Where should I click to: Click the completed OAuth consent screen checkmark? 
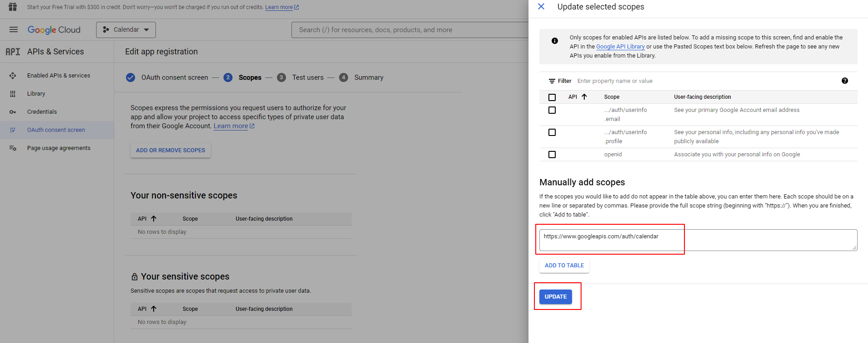(131, 77)
